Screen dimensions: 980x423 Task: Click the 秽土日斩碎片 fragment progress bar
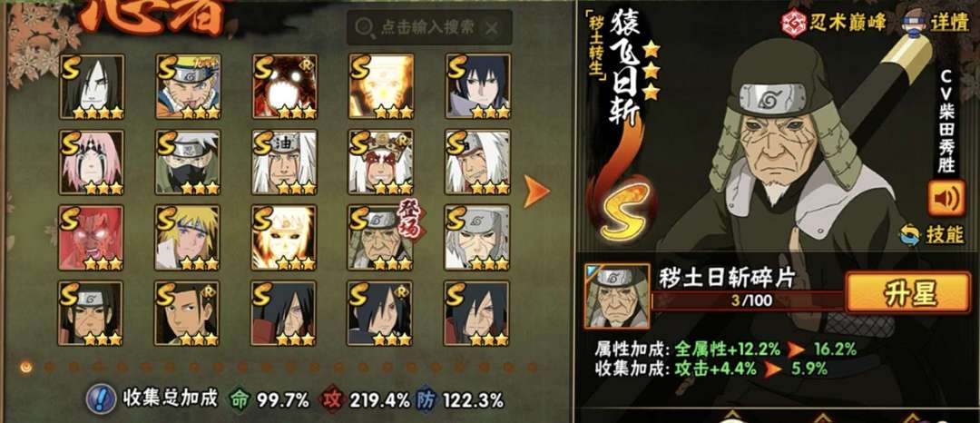[x=748, y=300]
